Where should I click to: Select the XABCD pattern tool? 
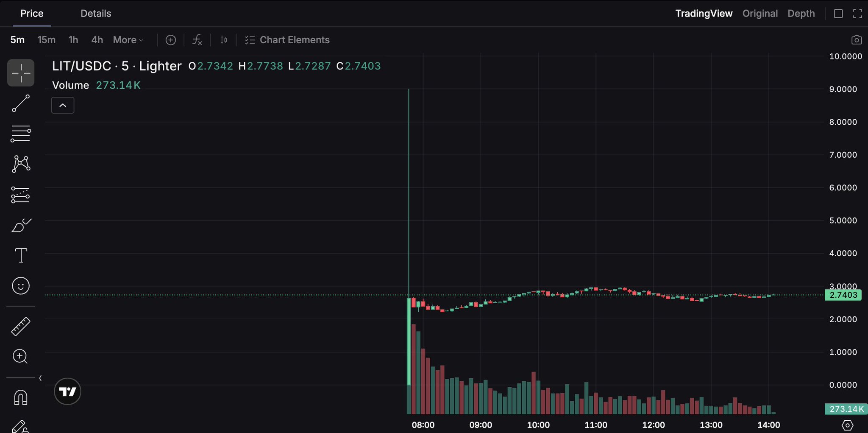click(x=21, y=164)
